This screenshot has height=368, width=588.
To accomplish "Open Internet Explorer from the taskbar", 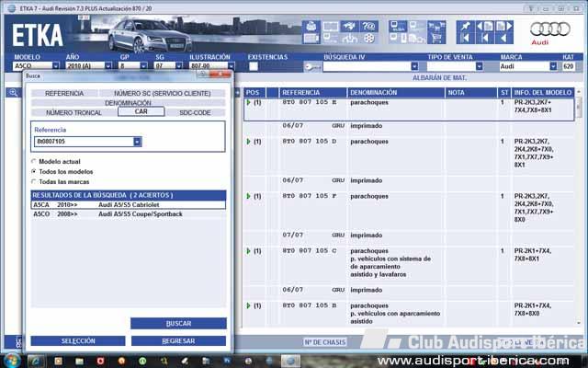I will tap(36, 362).
